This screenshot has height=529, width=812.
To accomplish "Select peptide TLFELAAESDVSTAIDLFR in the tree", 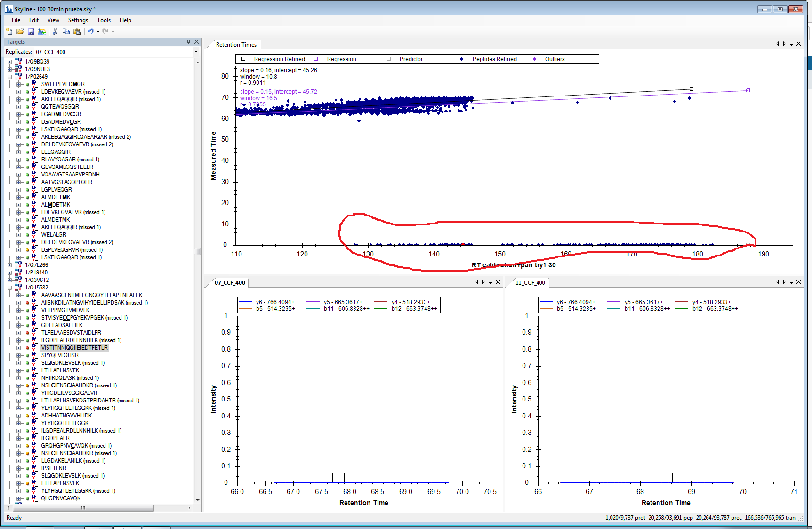I will tap(71, 333).
